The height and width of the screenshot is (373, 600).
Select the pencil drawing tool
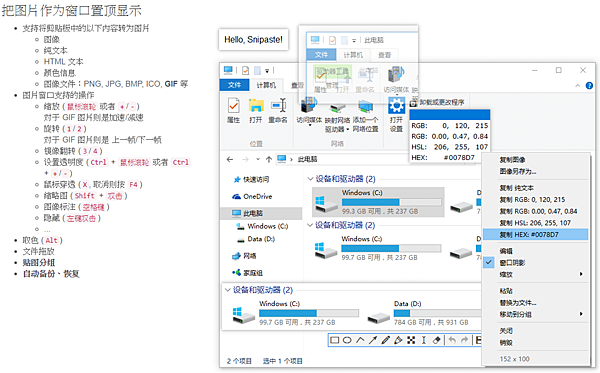click(x=386, y=340)
